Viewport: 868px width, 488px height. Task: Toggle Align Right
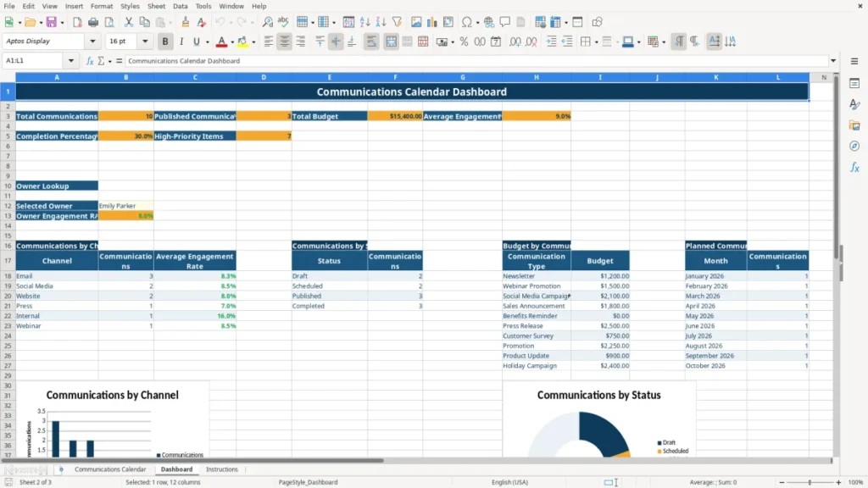click(x=301, y=42)
